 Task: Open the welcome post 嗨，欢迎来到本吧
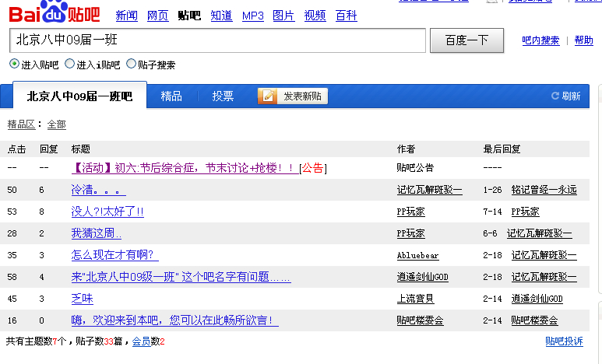[x=175, y=320]
